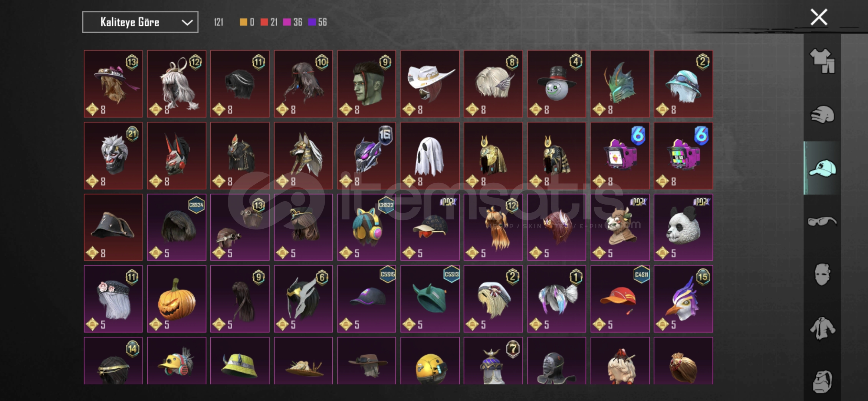Select the jacket category icon in sidebar
This screenshot has width=868, height=401.
(822, 328)
